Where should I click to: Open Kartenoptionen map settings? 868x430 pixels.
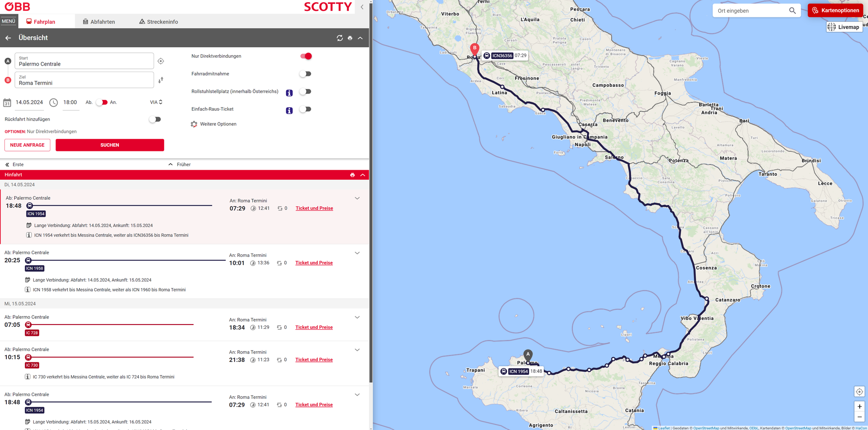[835, 10]
